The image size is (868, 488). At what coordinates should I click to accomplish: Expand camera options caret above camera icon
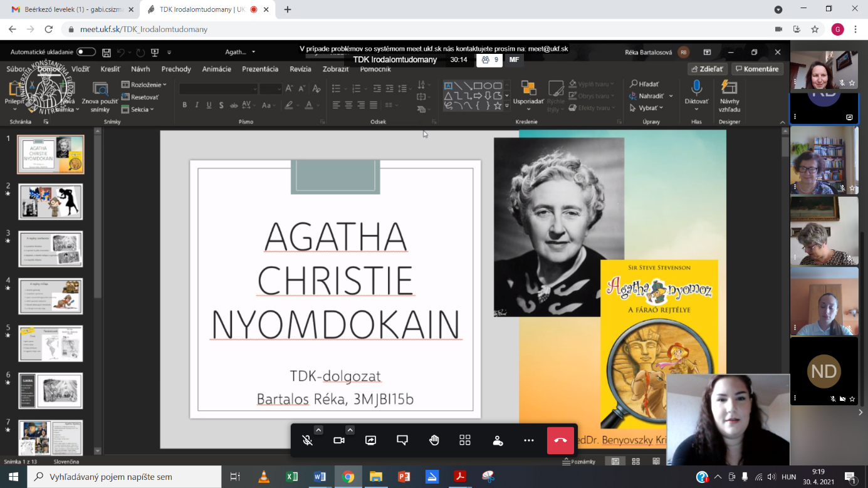pos(350,430)
